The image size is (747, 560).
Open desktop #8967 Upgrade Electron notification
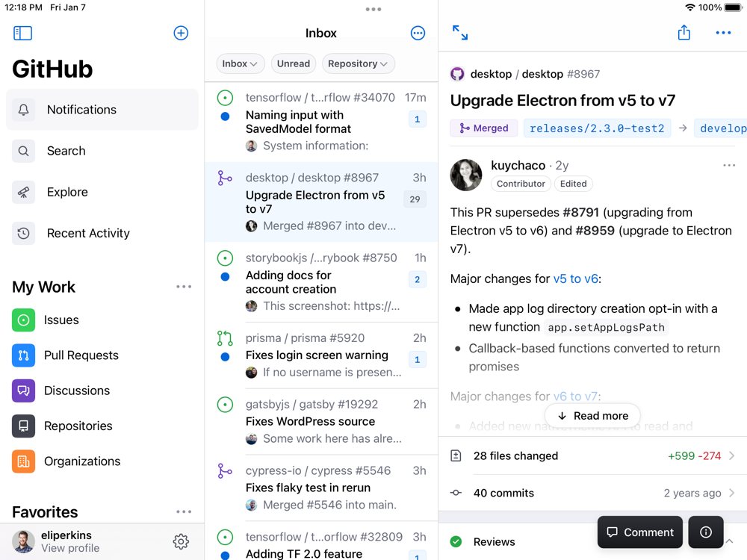[321, 202]
